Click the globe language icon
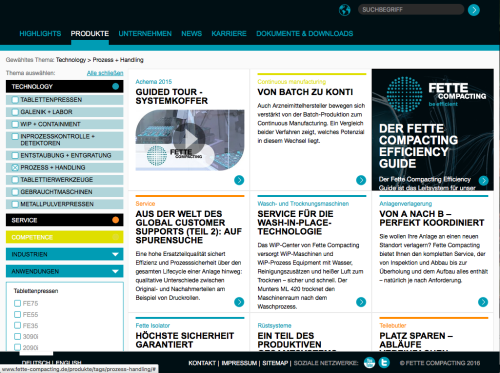500x373 pixels. pos(345,10)
